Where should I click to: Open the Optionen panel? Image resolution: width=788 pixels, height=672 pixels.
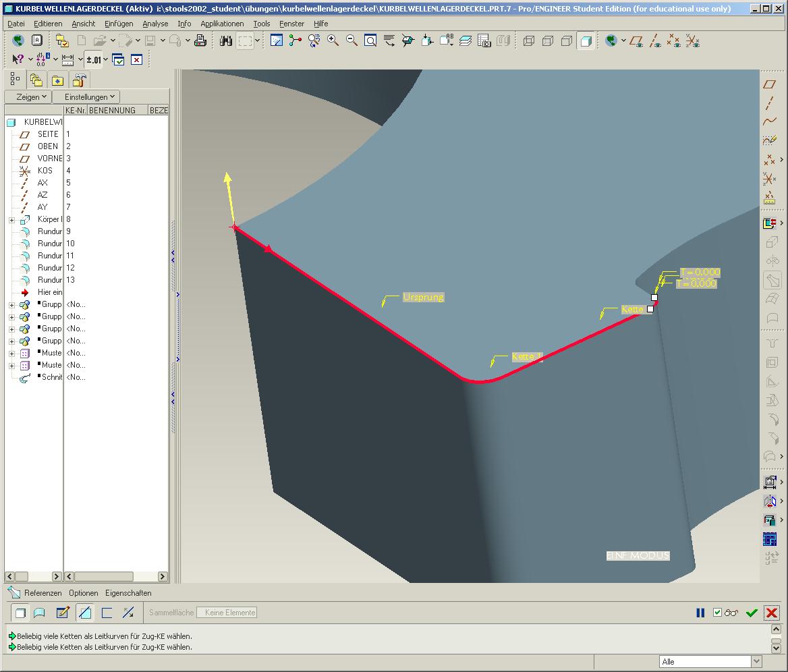pos(84,593)
